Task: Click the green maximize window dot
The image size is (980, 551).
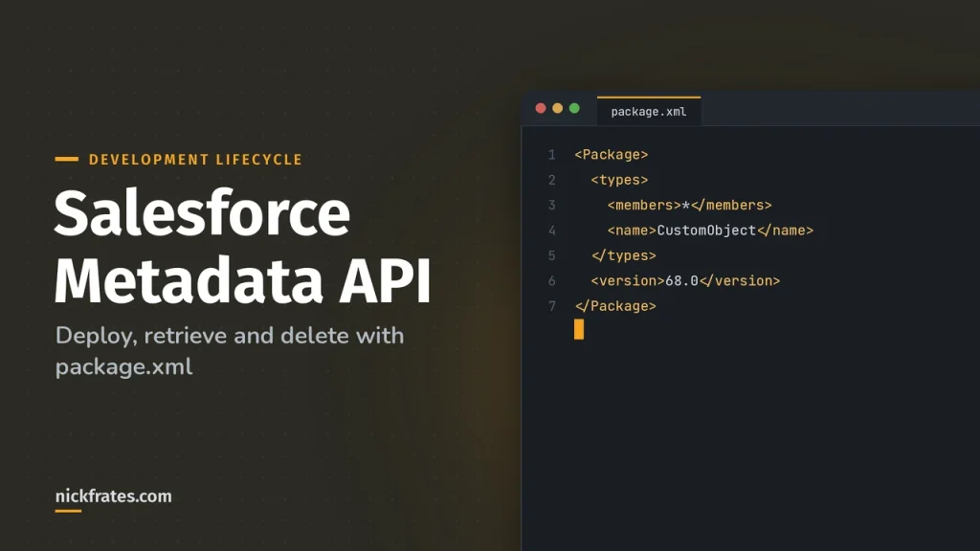Action: pos(574,108)
